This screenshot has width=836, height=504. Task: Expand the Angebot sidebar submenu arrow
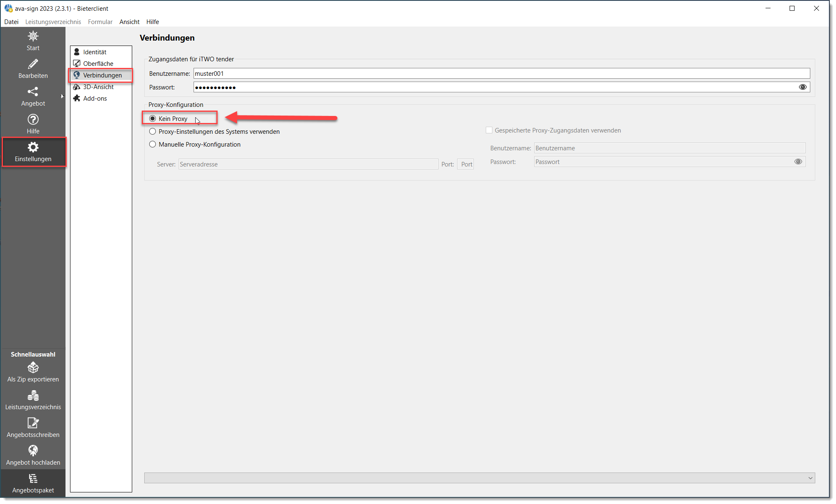tap(63, 96)
